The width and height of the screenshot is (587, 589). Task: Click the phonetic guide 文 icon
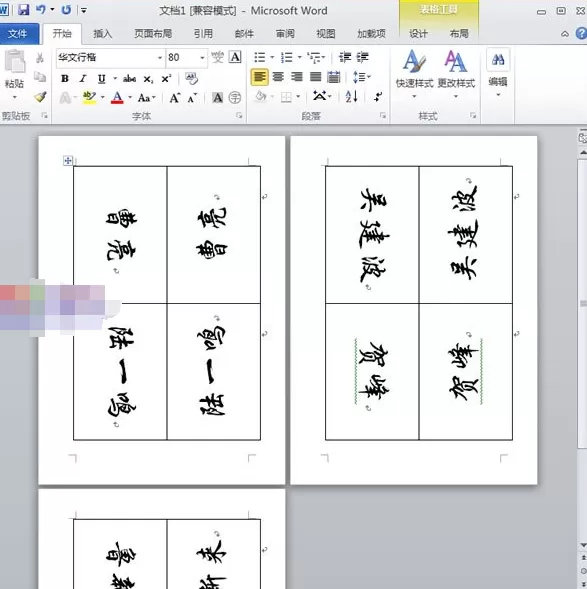[217, 57]
